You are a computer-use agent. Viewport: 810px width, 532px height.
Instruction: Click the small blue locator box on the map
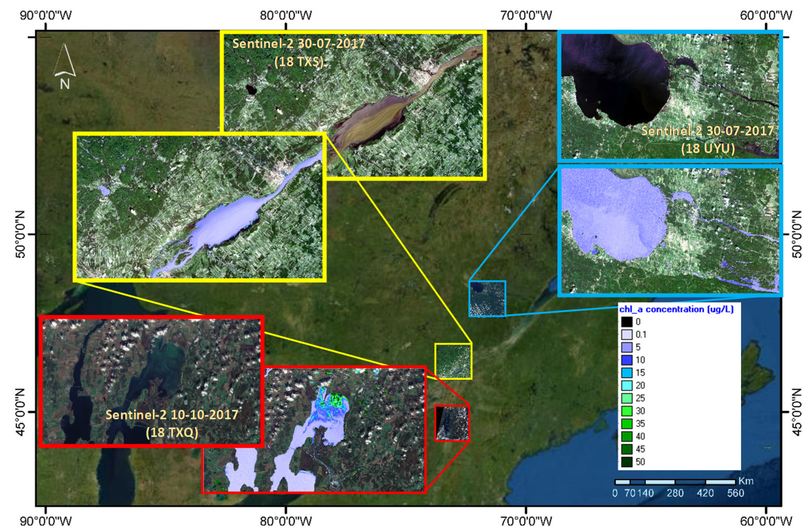click(x=487, y=299)
